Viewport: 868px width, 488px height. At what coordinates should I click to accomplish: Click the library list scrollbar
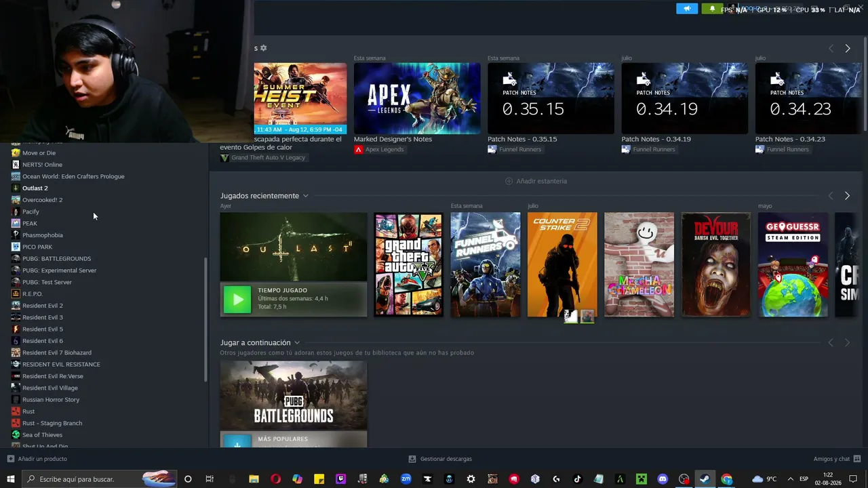205,319
